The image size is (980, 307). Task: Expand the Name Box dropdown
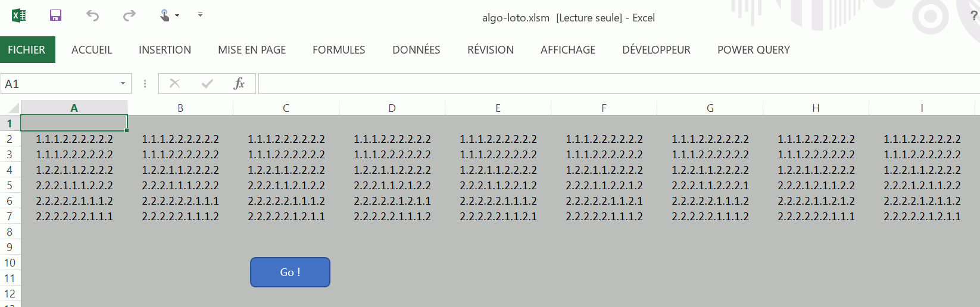coord(123,84)
